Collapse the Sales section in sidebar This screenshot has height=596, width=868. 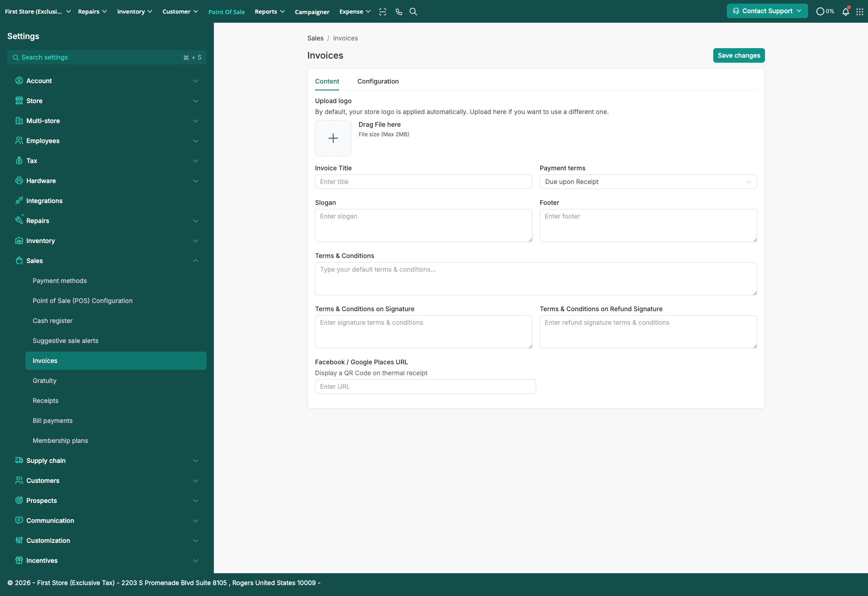point(196,261)
